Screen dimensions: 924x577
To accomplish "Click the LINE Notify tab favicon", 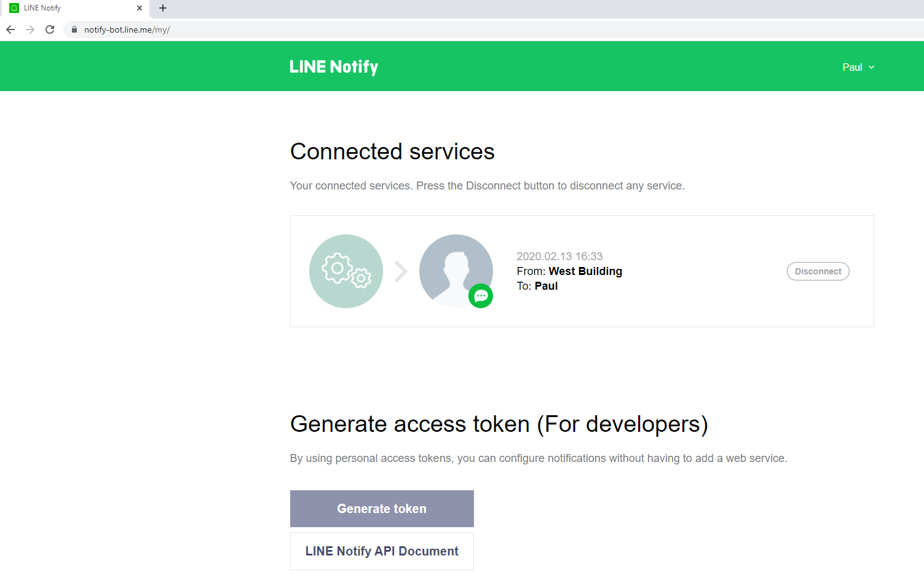I will pyautogui.click(x=14, y=8).
